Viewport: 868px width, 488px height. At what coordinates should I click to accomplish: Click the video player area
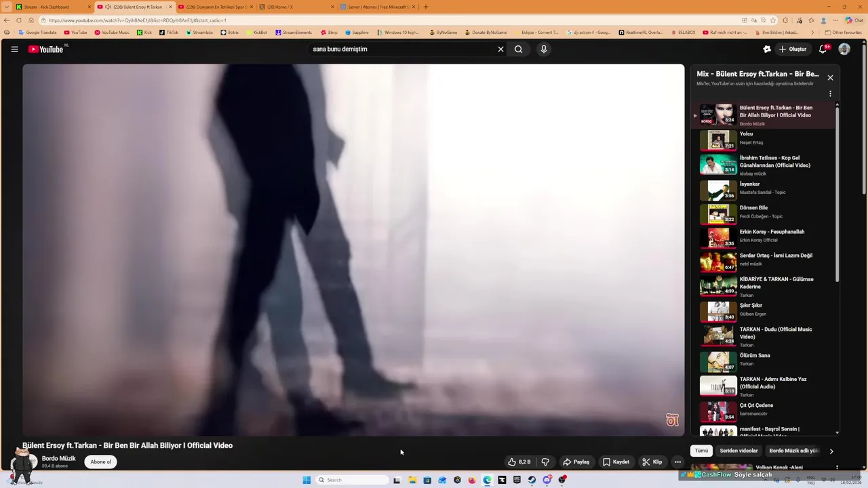(x=353, y=250)
